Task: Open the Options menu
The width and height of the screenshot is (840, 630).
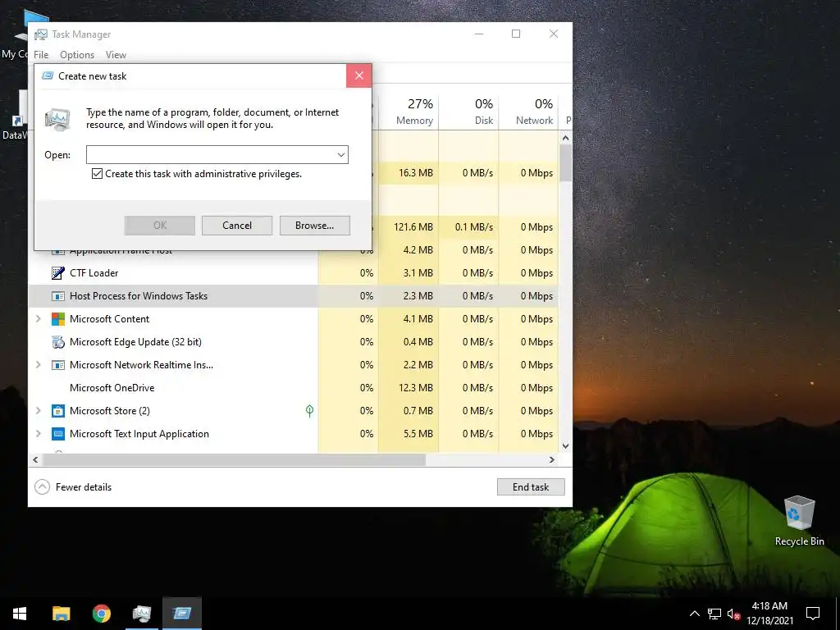Action: 77,55
